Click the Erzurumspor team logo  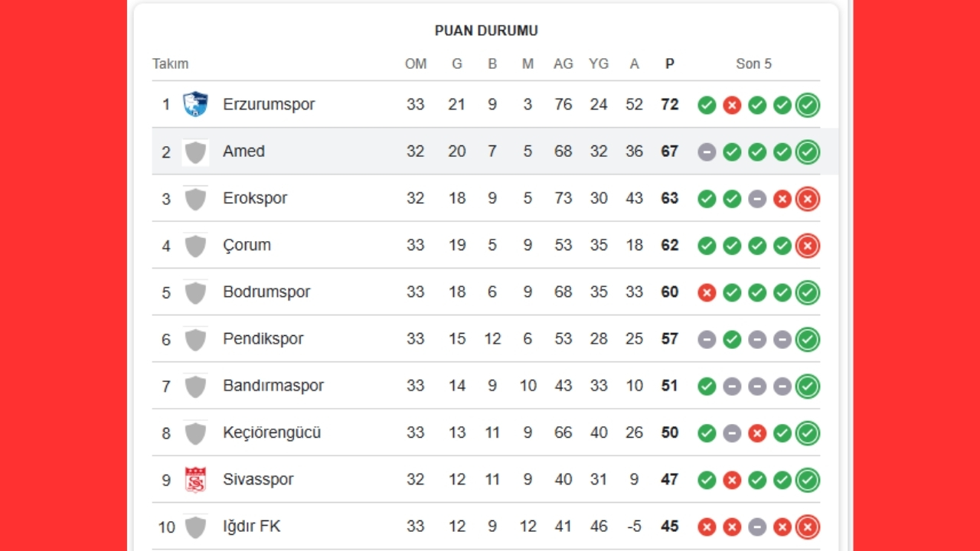coord(195,104)
